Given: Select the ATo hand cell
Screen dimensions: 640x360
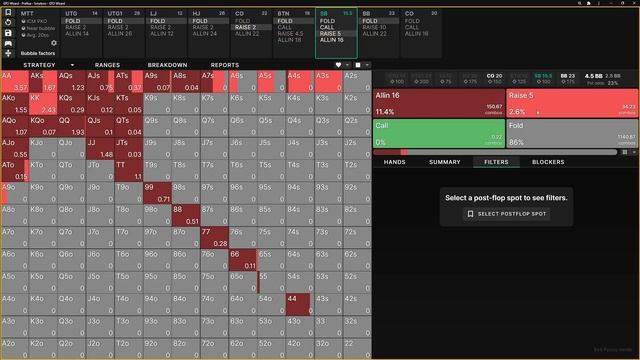Looking at the screenshot, I should (x=15, y=171).
